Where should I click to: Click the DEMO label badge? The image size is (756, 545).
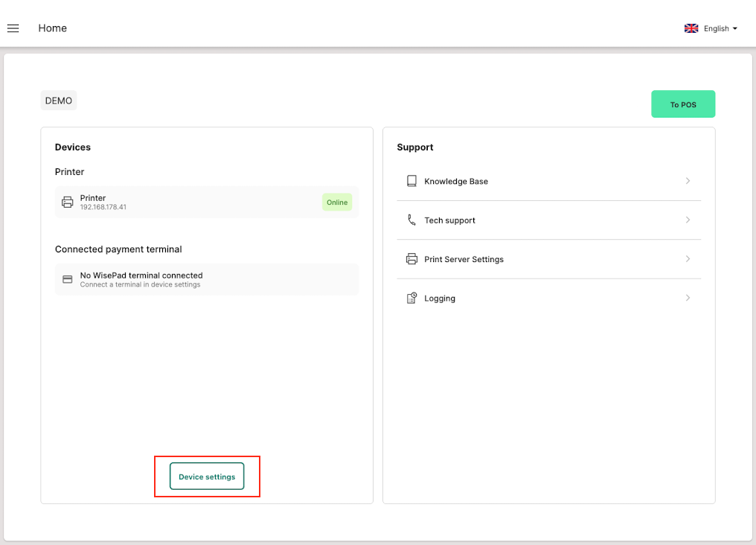coord(59,101)
